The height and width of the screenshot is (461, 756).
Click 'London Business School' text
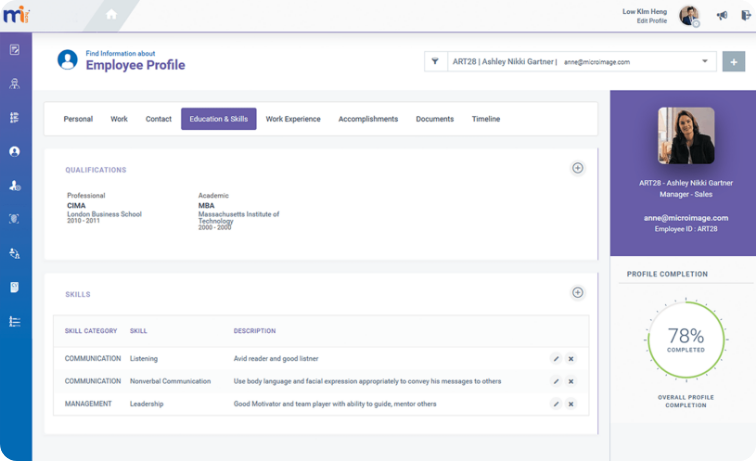coord(104,214)
